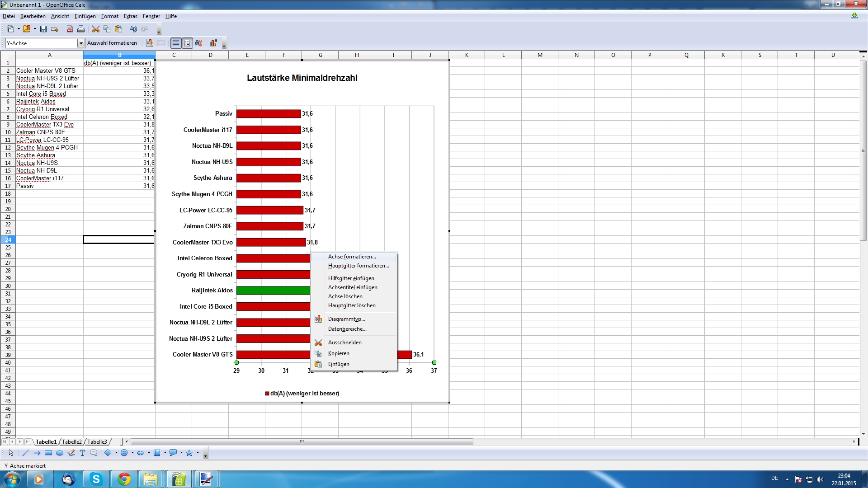Click Auswahl formatieren button
Viewport: 868px width, 488px height.
(112, 43)
